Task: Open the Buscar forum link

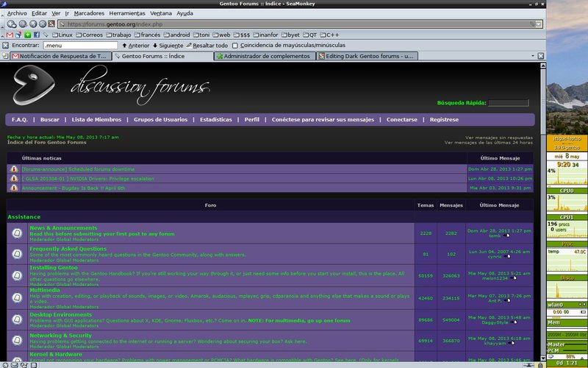Action: point(50,120)
